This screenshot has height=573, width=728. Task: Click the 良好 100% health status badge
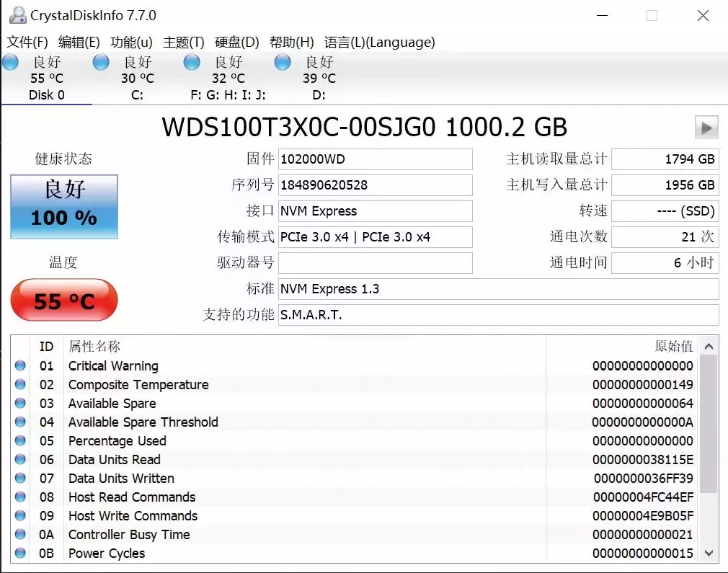pyautogui.click(x=63, y=204)
